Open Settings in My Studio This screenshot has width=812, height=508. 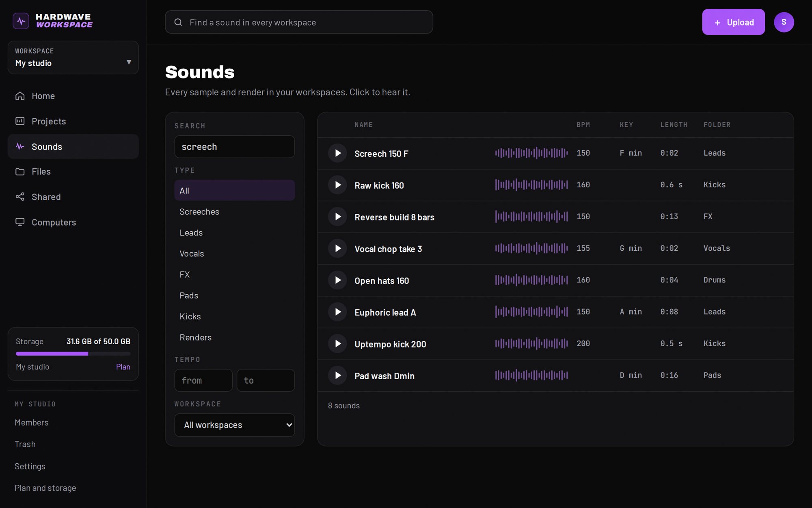coord(30,466)
